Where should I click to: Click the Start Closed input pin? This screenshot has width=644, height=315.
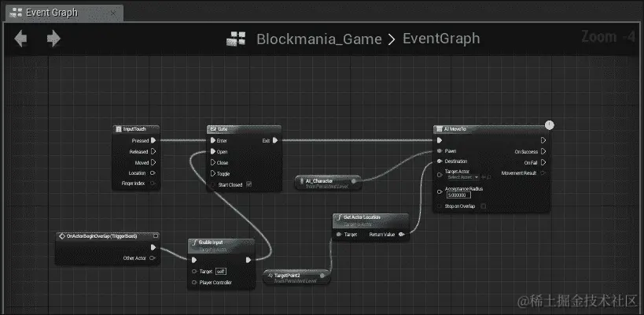213,184
